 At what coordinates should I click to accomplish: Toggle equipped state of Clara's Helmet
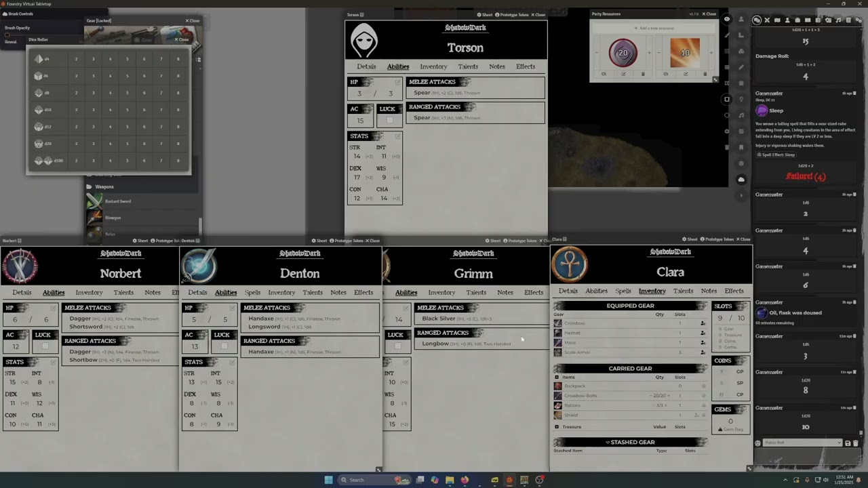pyautogui.click(x=703, y=333)
